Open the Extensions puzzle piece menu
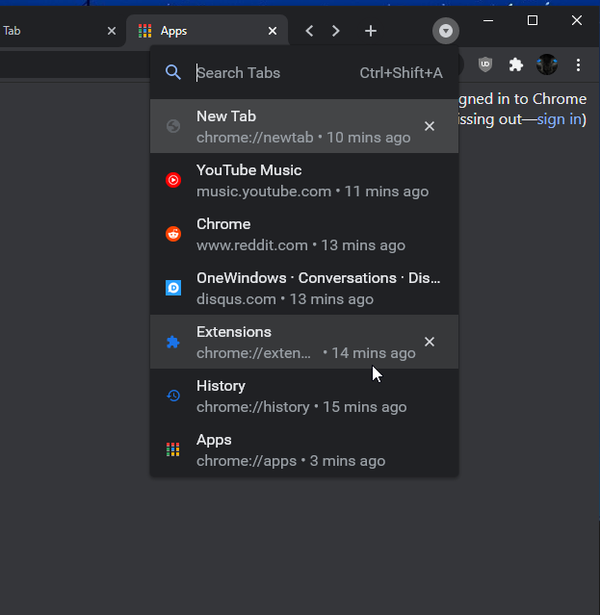 [516, 65]
